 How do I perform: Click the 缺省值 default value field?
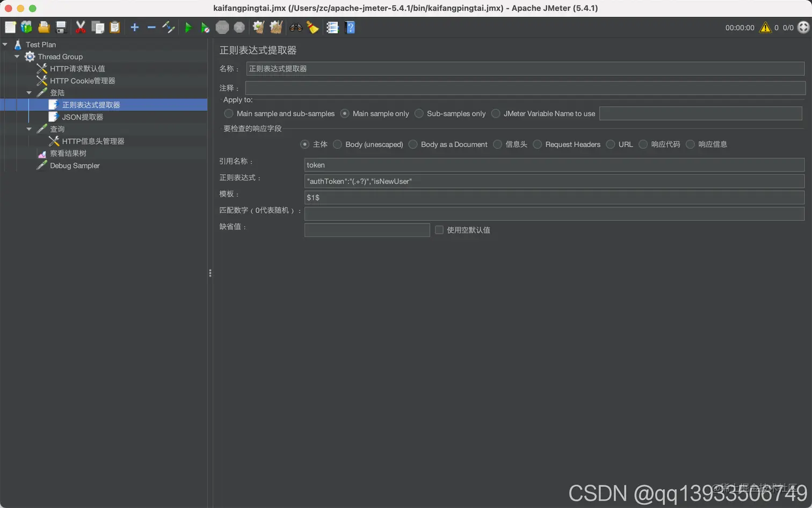367,230
